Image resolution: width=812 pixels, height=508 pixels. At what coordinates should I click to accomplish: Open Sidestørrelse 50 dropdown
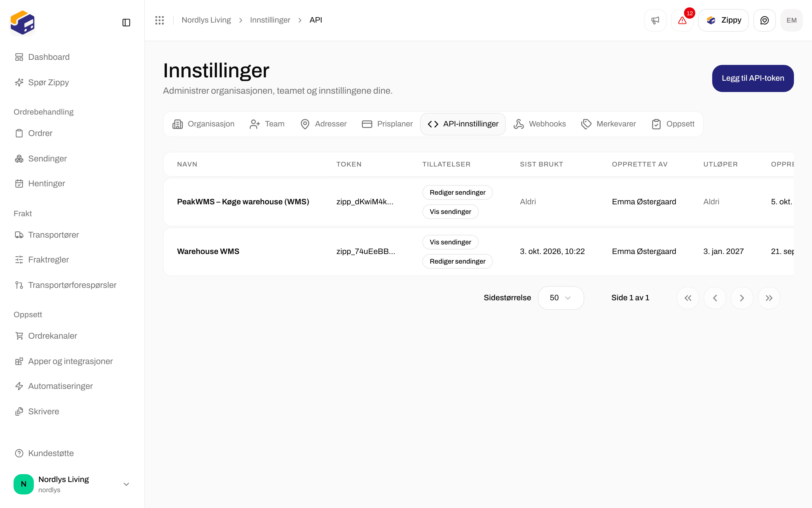pos(561,298)
